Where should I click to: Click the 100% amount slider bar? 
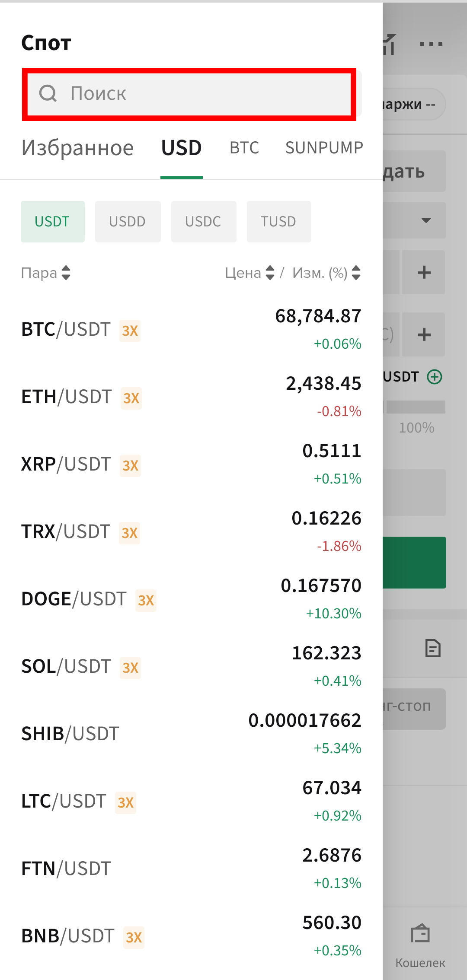[416, 407]
